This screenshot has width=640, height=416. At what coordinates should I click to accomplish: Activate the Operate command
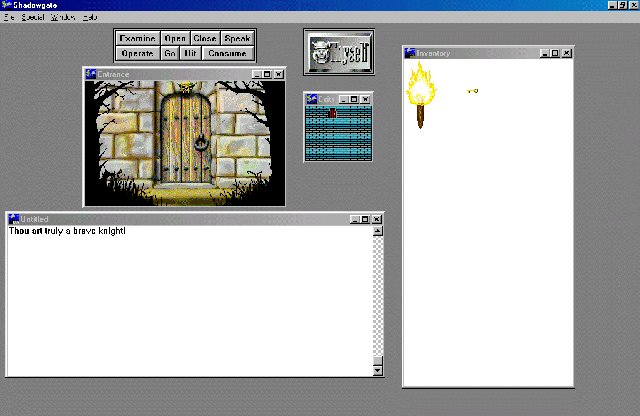[136, 53]
